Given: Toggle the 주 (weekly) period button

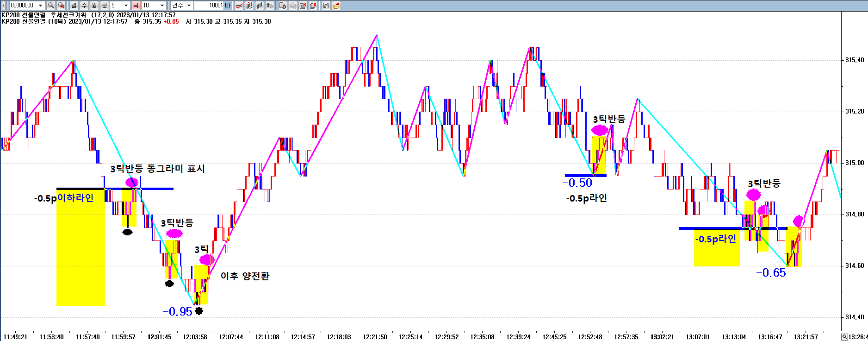Looking at the screenshot, I should (x=84, y=6).
